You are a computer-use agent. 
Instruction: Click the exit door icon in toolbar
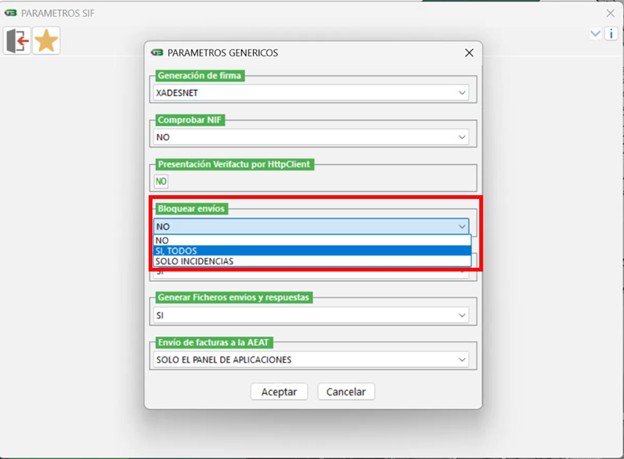click(x=17, y=41)
